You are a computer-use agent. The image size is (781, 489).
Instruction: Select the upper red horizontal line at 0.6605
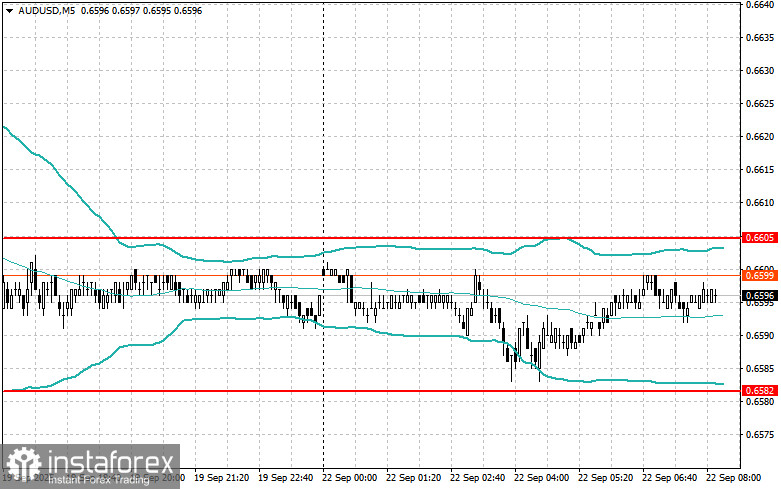(371, 238)
